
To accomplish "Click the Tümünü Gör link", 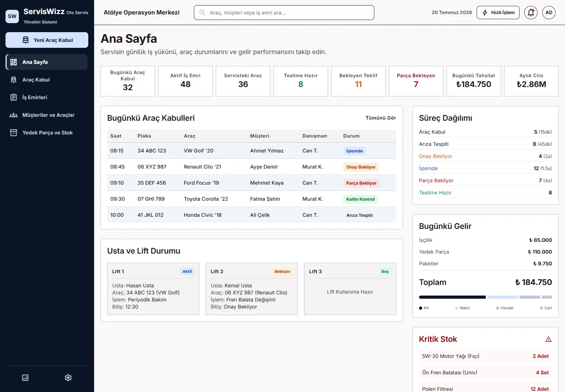I will [381, 118].
